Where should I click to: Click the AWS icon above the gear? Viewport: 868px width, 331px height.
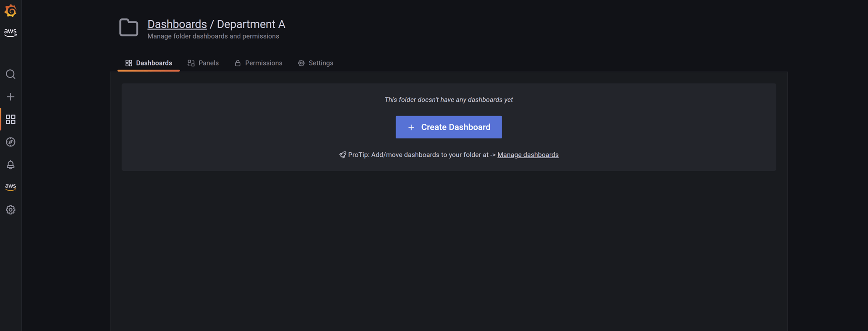[10, 187]
